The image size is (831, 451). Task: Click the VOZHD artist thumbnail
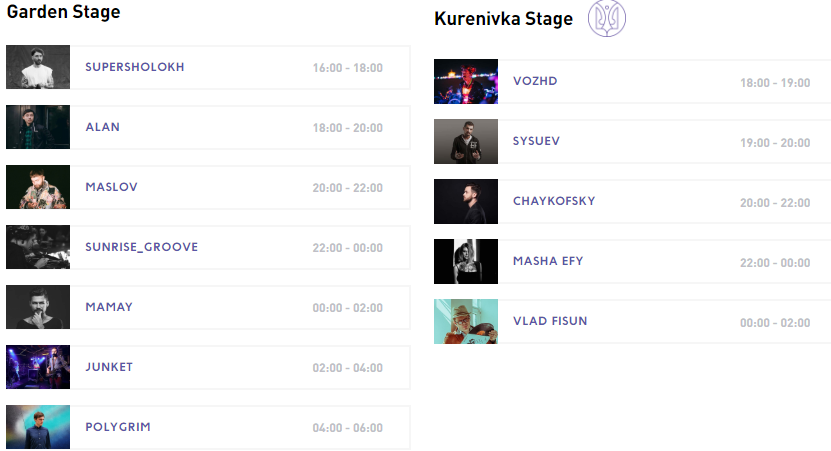[466, 82]
